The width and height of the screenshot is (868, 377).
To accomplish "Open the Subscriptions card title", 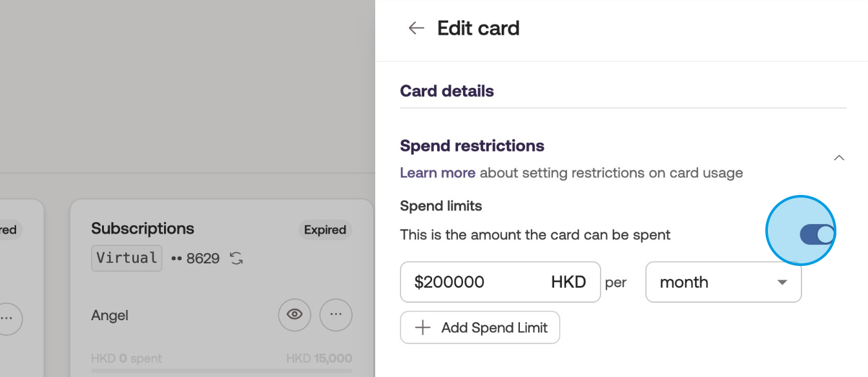I will click(142, 229).
